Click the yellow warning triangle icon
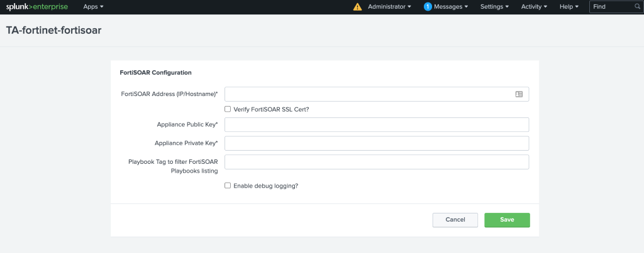 point(357,7)
